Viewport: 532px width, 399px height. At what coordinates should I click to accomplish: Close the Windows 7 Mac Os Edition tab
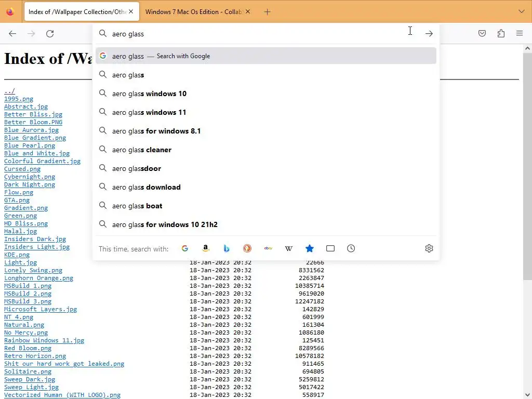tap(248, 11)
